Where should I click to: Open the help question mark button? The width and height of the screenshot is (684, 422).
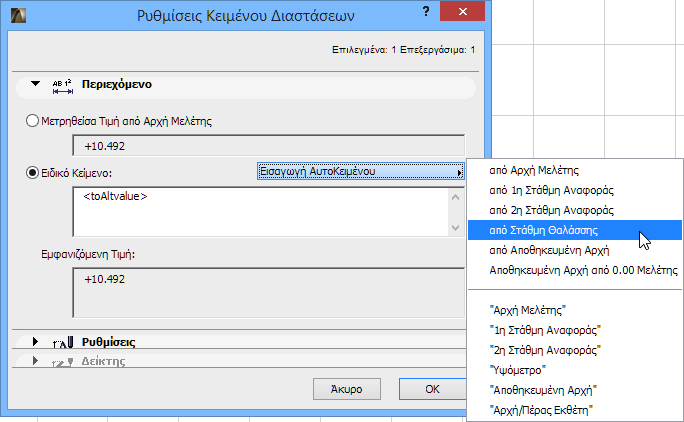426,12
